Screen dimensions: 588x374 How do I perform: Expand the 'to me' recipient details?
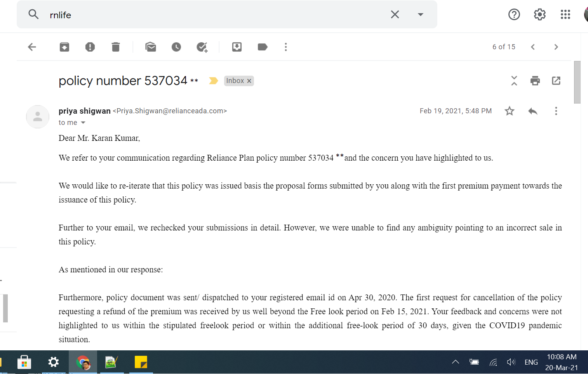(x=83, y=123)
